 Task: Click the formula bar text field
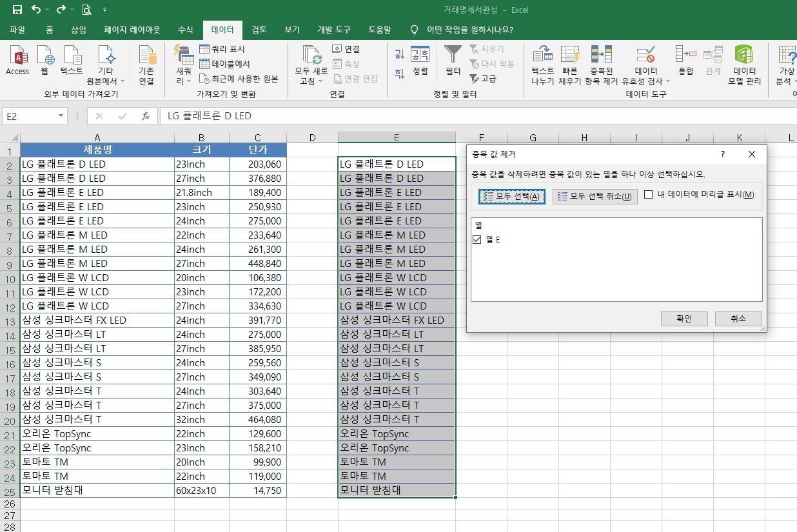[x=477, y=116]
